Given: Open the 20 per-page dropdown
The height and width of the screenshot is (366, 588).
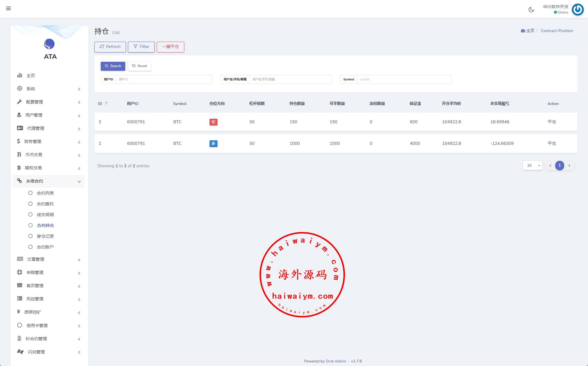Looking at the screenshot, I should [x=532, y=165].
